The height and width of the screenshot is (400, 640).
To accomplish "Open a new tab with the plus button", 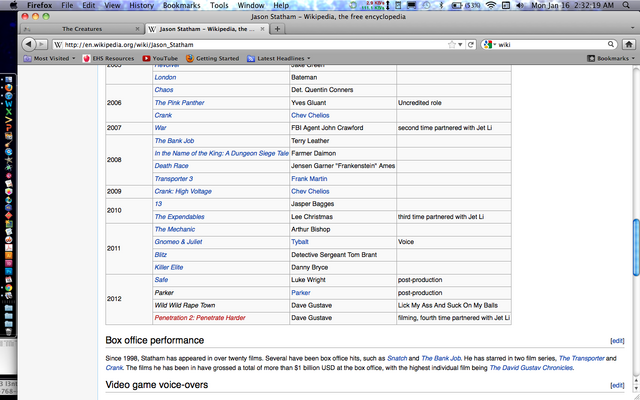I will click(277, 29).
